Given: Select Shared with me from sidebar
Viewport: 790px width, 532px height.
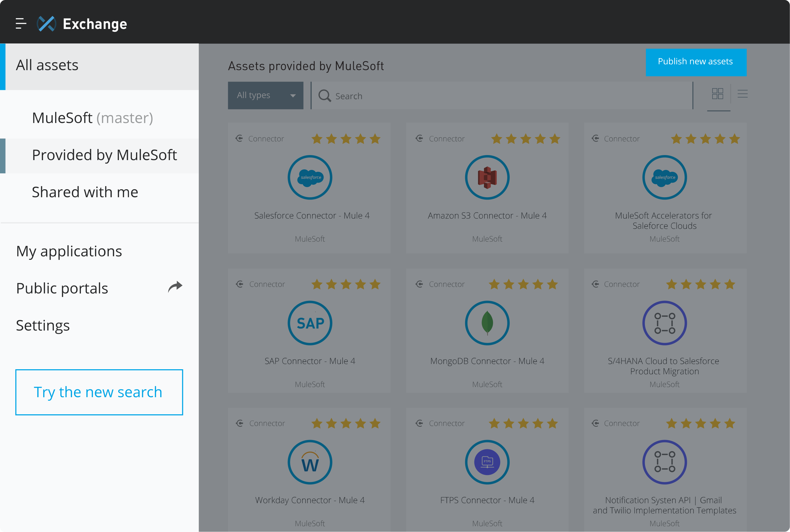Looking at the screenshot, I should point(86,192).
